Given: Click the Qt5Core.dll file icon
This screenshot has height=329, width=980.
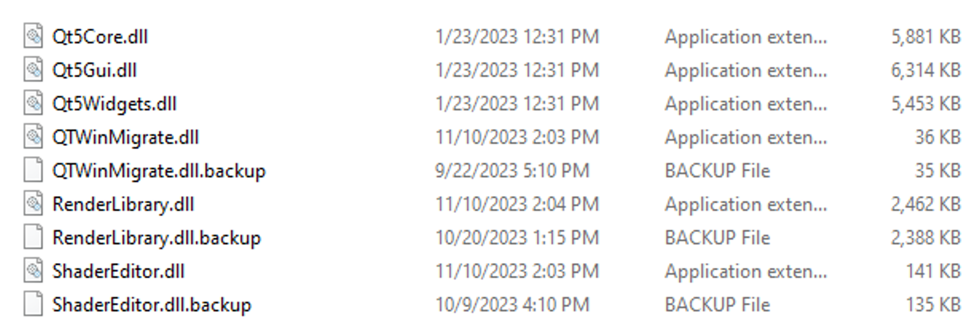Looking at the screenshot, I should click(x=33, y=36).
